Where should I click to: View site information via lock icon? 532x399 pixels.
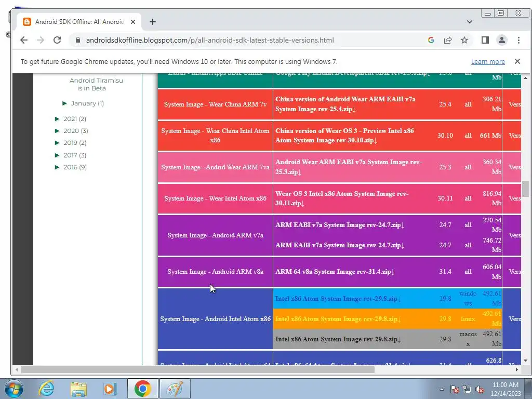click(78, 40)
